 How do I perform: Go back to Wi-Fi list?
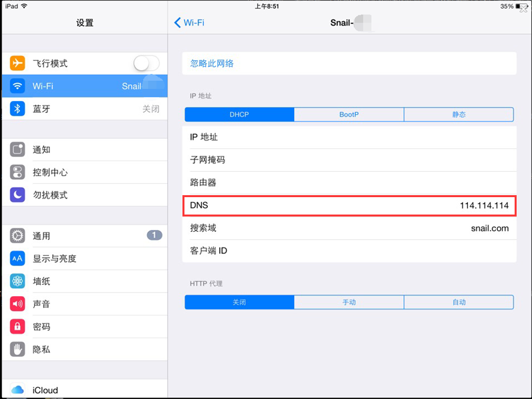point(189,23)
